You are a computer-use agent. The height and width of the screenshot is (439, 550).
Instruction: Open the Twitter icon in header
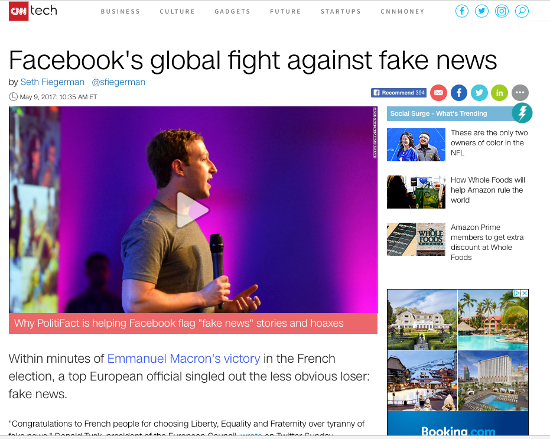(482, 11)
